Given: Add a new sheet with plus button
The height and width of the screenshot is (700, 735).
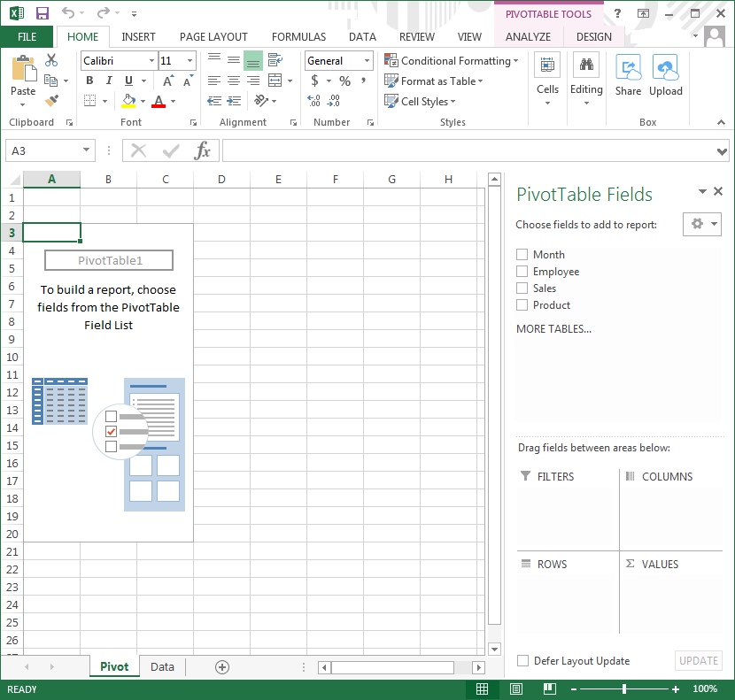Looking at the screenshot, I should pos(222,667).
